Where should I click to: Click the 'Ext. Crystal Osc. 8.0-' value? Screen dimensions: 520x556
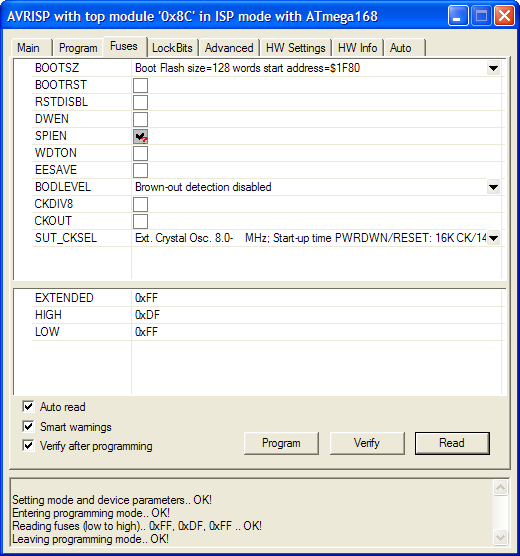point(310,238)
